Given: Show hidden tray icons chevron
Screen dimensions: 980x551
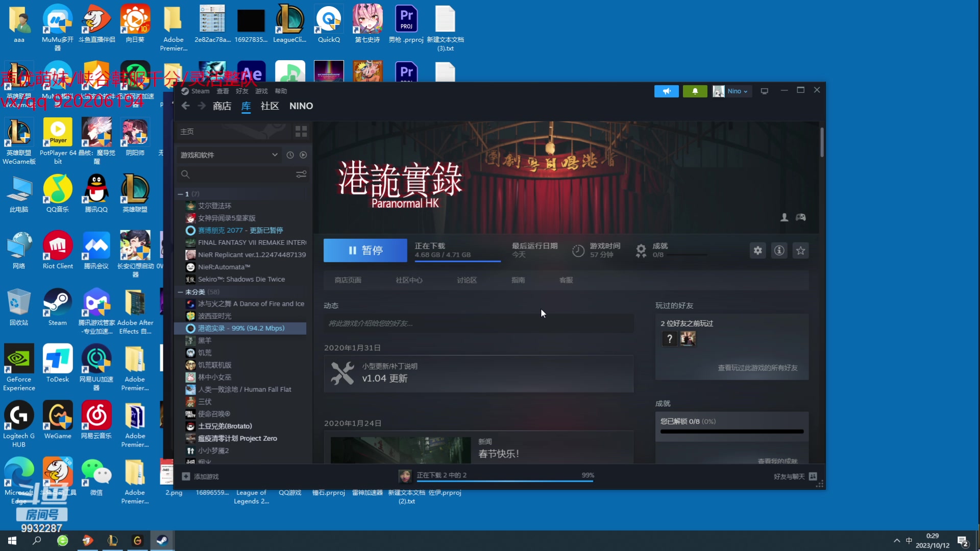Looking at the screenshot, I should [897, 541].
